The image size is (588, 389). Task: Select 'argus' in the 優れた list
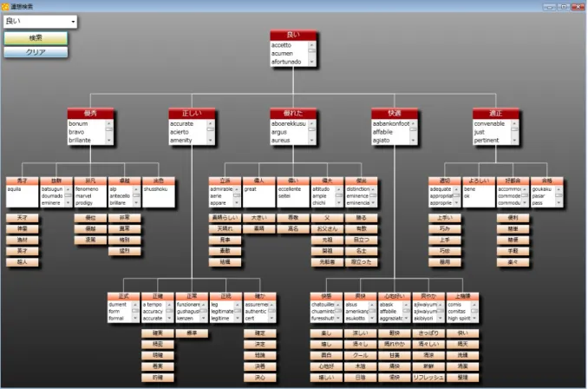[279, 132]
